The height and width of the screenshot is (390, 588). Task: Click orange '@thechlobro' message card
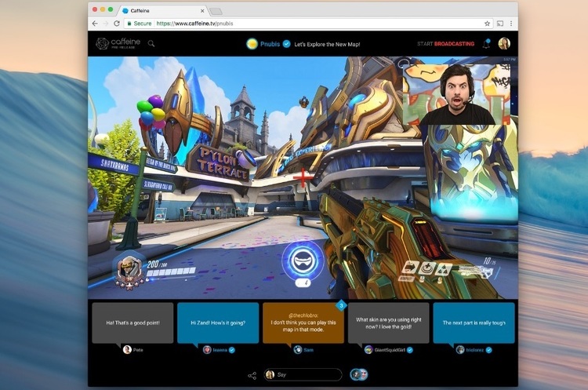pyautogui.click(x=303, y=323)
